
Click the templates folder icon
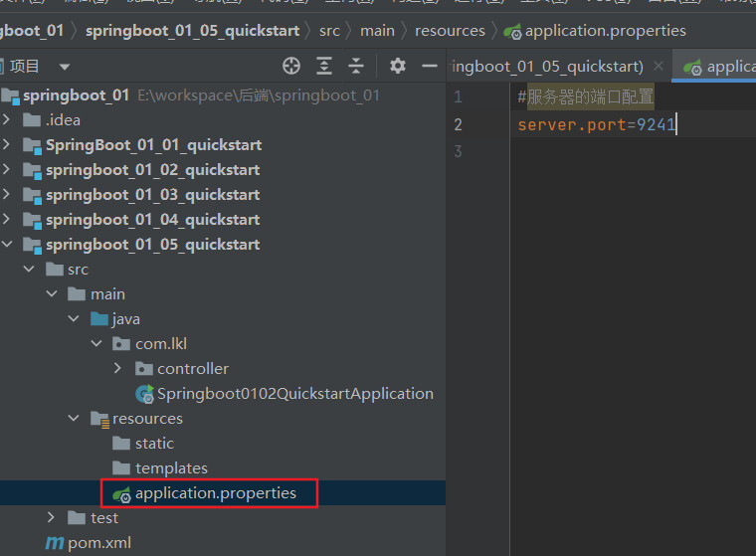tap(121, 467)
